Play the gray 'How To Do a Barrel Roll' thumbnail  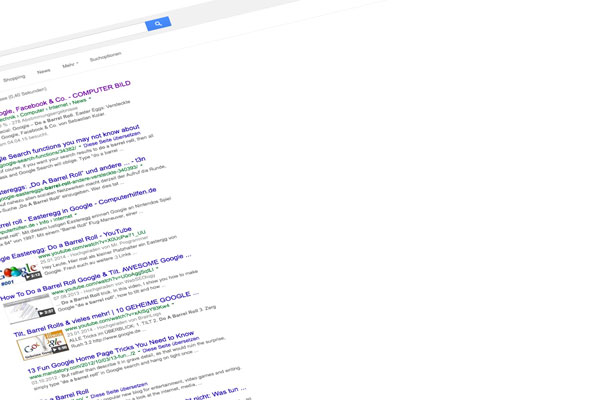tap(29, 309)
